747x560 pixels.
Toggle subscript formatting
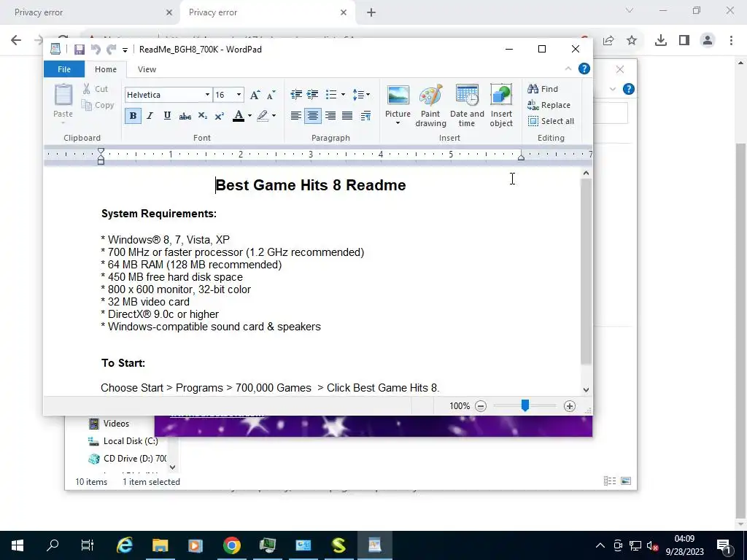point(203,116)
